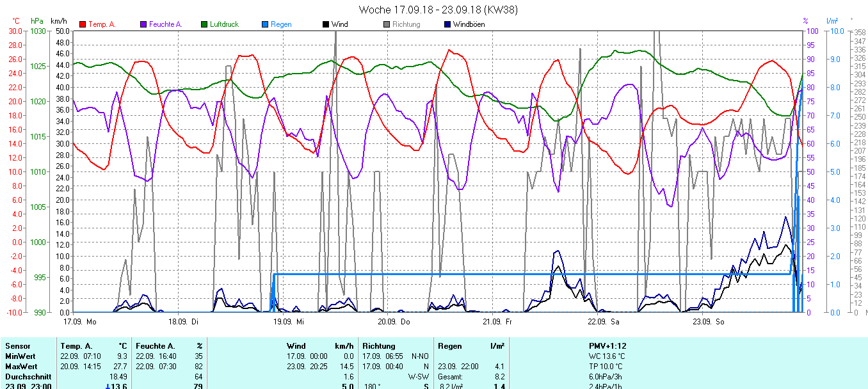Image resolution: width=868 pixels, height=389 pixels.
Task: Click the black Wind legend square
Action: click(x=326, y=24)
